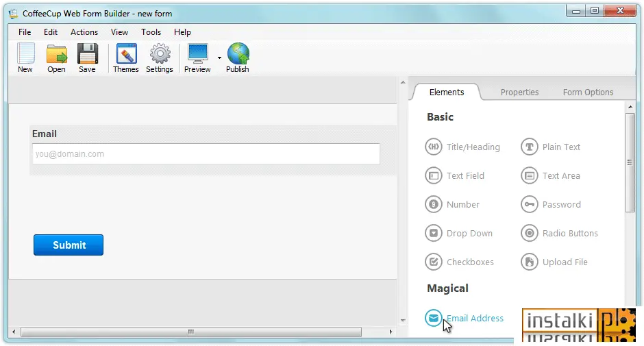Add a Password element
Image resolution: width=644 pixels, height=346 pixels.
point(551,204)
